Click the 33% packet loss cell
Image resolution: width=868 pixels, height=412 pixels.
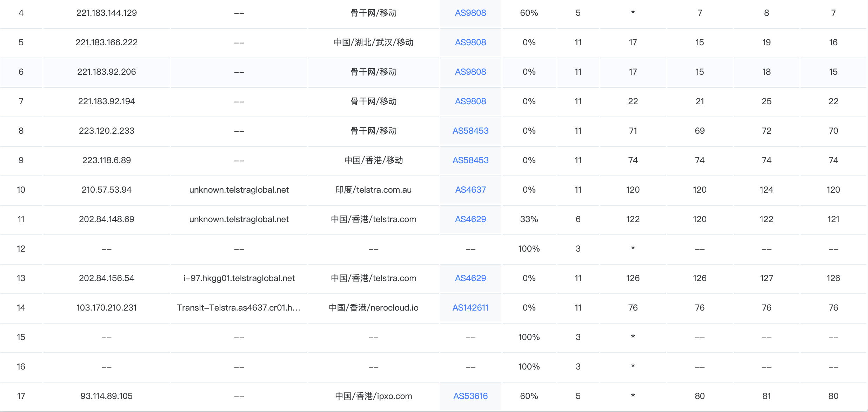(529, 219)
